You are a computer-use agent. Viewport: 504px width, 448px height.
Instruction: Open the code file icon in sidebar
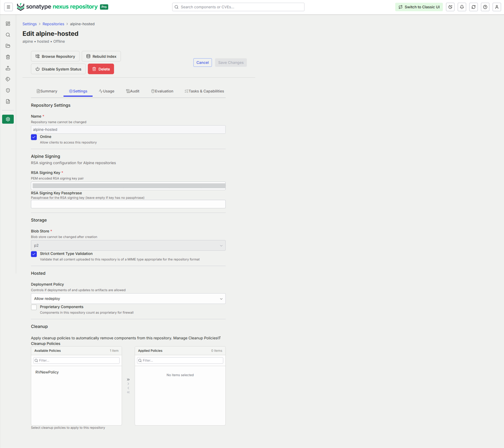(8, 101)
